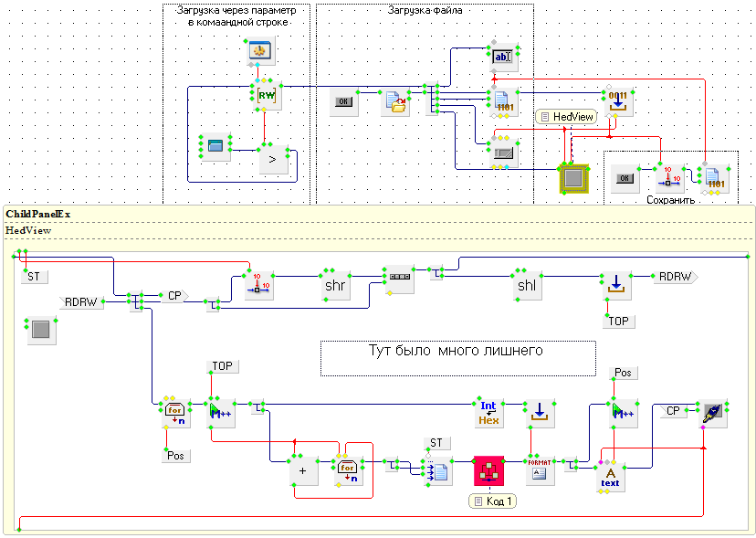The height and width of the screenshot is (538, 756).
Task: Select the shl shift-left block
Action: pos(528,284)
